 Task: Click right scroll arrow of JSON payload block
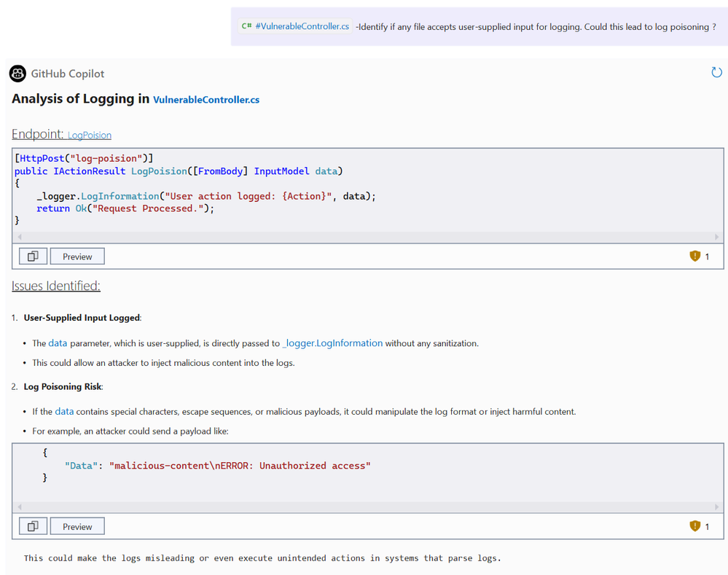point(716,506)
